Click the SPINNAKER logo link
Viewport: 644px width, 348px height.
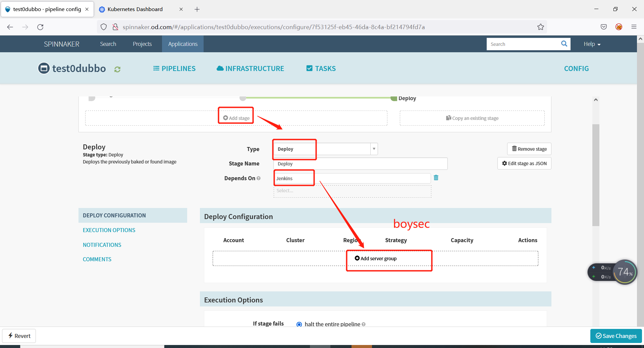[62, 44]
